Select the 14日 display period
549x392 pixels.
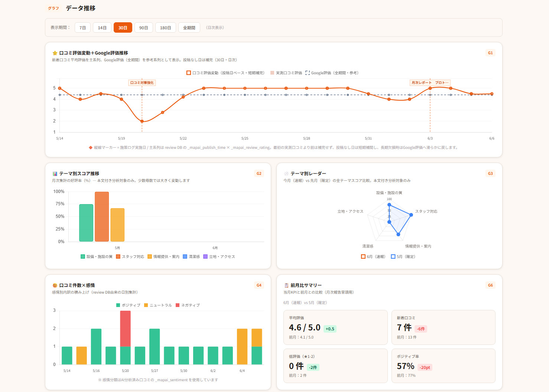pos(102,28)
